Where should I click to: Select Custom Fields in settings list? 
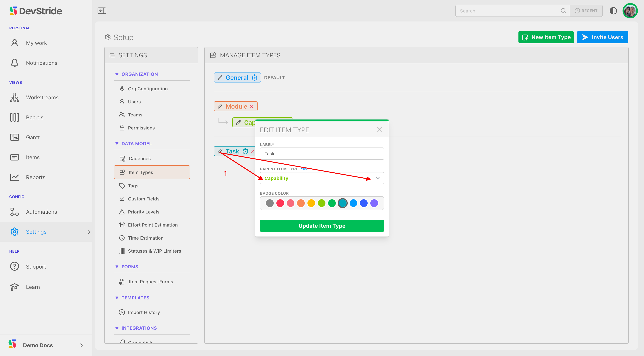144,199
